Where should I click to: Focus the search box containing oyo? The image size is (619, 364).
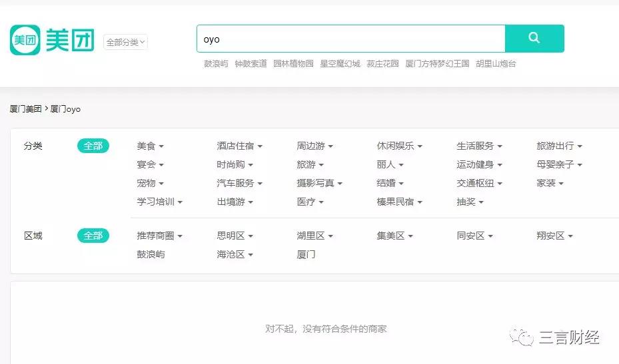point(351,39)
